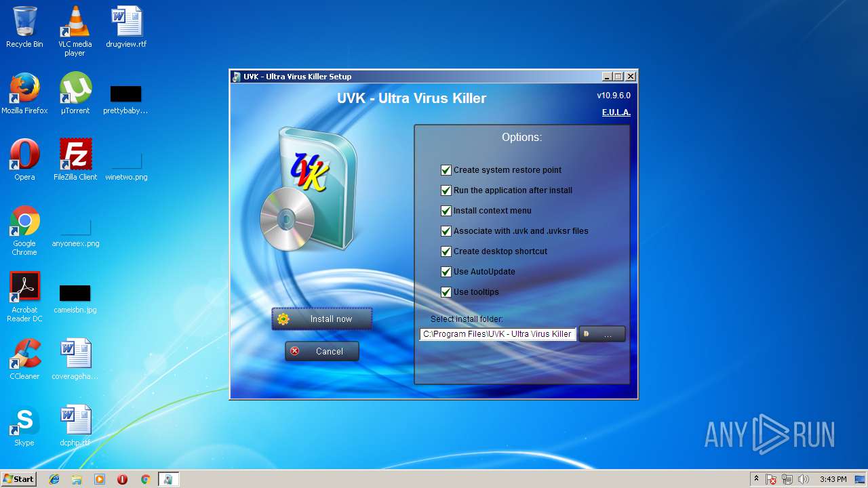Click the UVK software box image

point(309,190)
